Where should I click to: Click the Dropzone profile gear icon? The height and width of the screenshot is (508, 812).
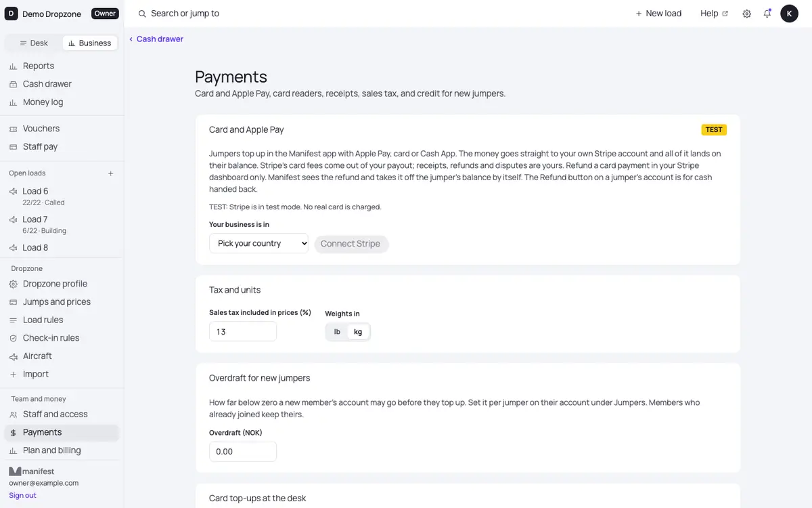coord(13,284)
